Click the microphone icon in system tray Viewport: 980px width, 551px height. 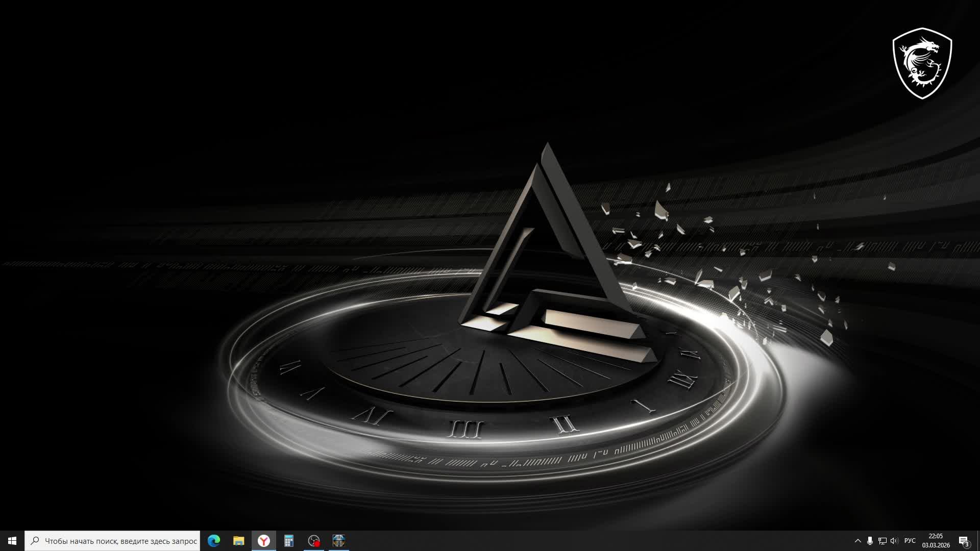pyautogui.click(x=870, y=541)
